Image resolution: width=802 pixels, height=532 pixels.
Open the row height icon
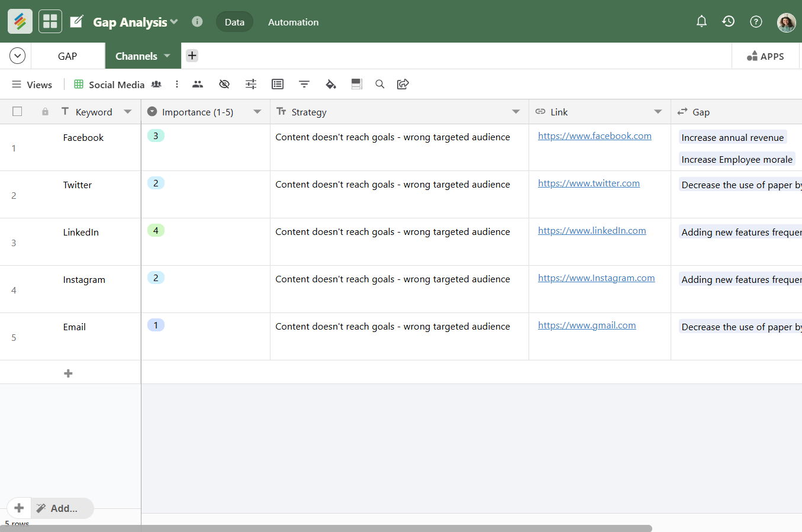click(356, 84)
